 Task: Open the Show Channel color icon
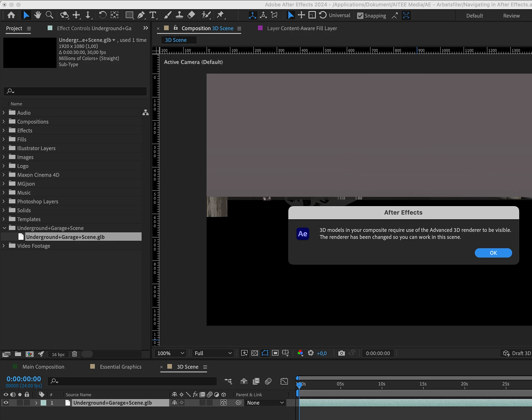[x=300, y=353]
